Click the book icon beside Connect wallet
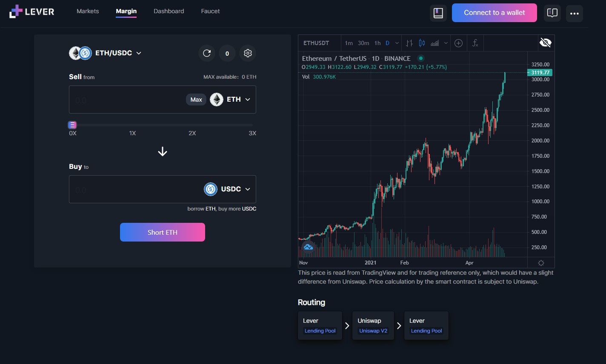This screenshot has width=606, height=364. (x=438, y=13)
